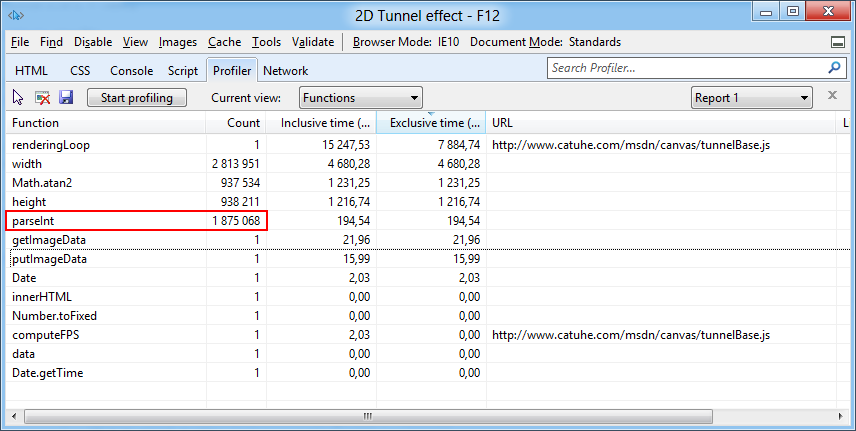Switch to the Network tab
Viewport: 856px width, 431px height.
286,71
